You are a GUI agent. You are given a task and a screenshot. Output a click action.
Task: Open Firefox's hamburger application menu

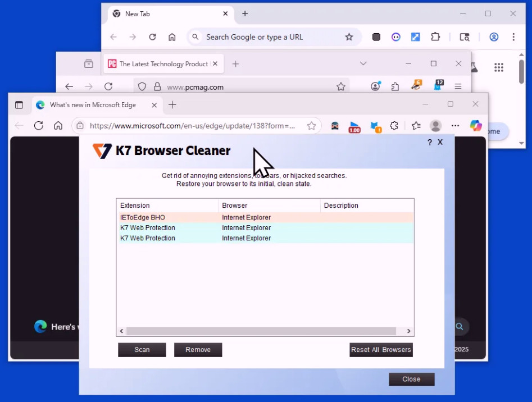458,87
